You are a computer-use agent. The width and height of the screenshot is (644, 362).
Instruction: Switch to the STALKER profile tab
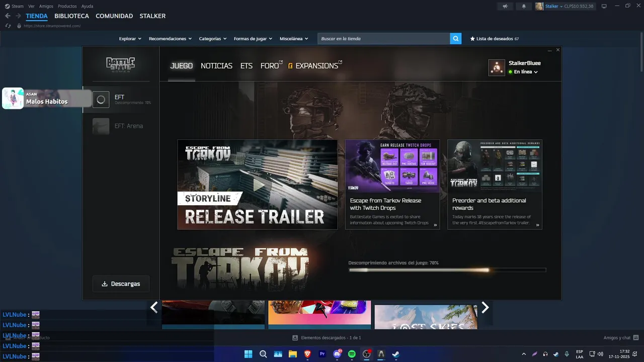(x=152, y=16)
